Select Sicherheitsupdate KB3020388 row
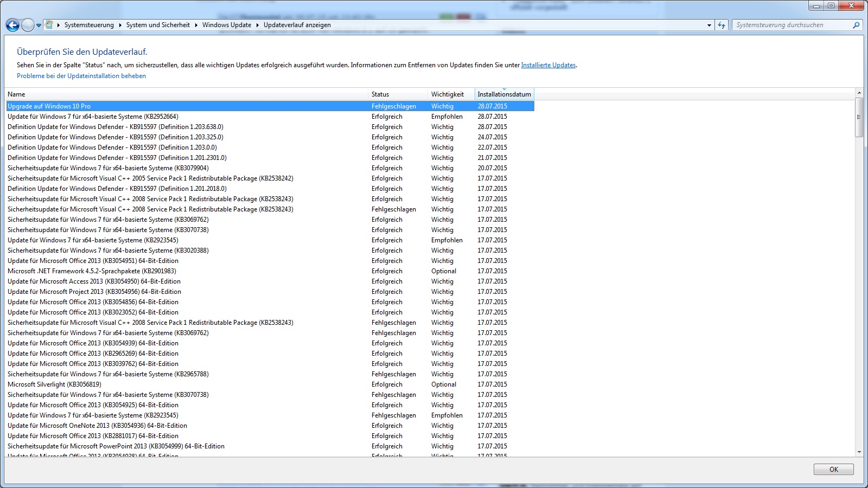 tap(270, 251)
